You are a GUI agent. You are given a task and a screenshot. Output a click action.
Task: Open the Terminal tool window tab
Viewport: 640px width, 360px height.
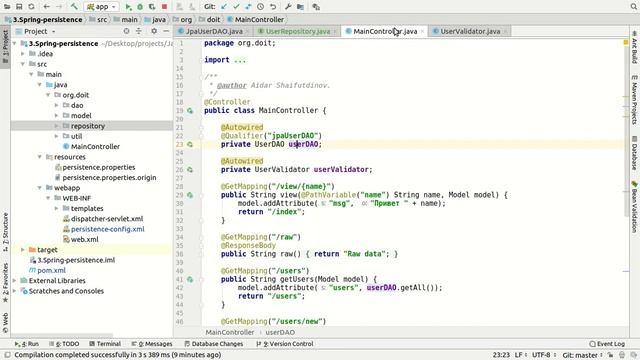(105, 344)
